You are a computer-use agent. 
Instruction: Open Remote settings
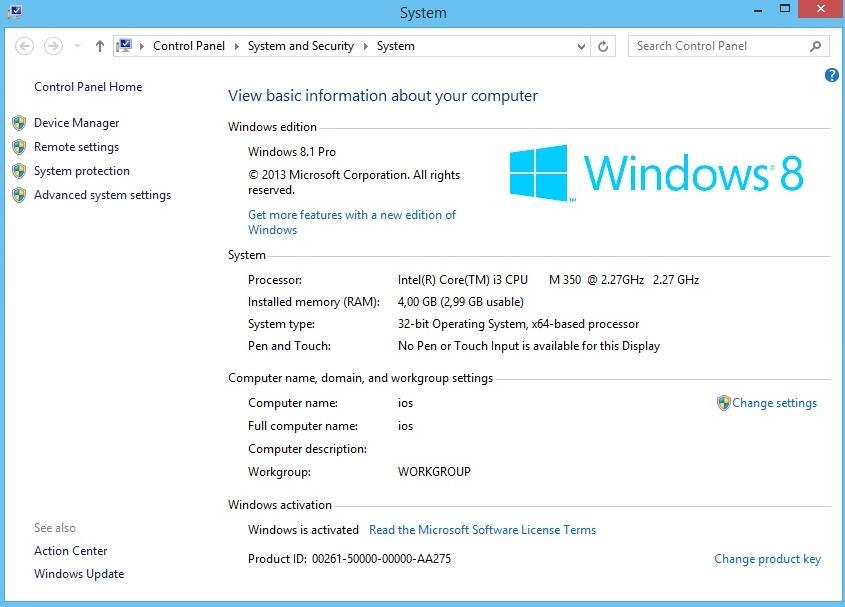[x=77, y=147]
